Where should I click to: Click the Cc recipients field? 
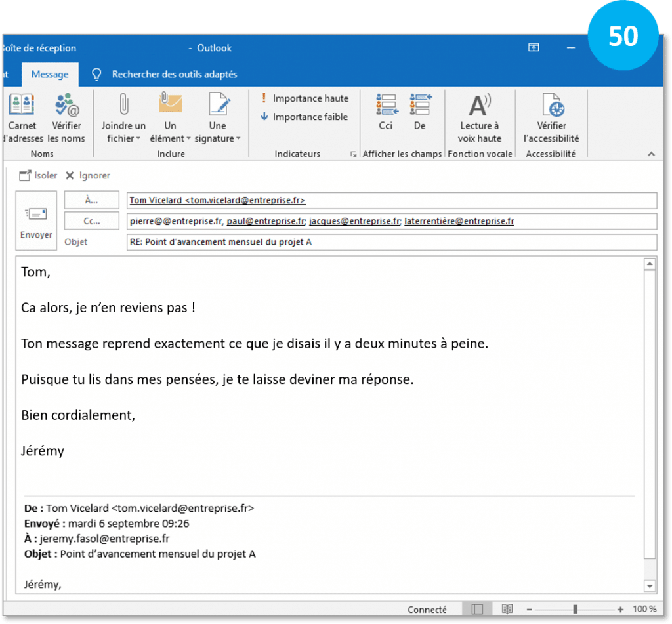(x=392, y=222)
